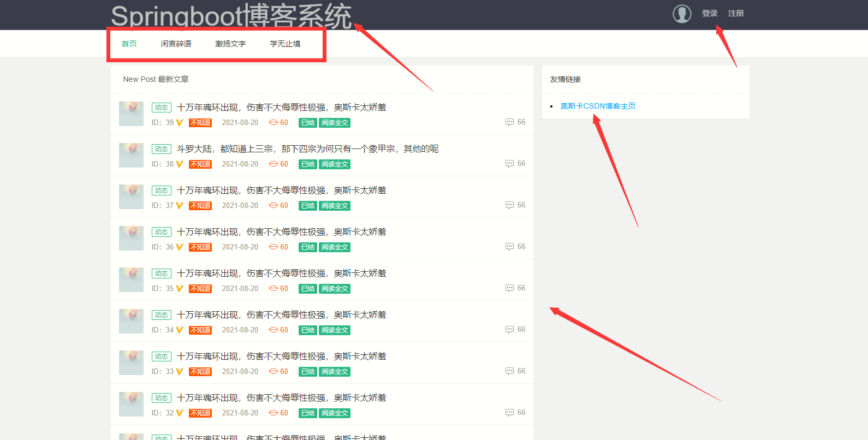Open the post title in row ID 35
The image size is (868, 440).
[281, 273]
